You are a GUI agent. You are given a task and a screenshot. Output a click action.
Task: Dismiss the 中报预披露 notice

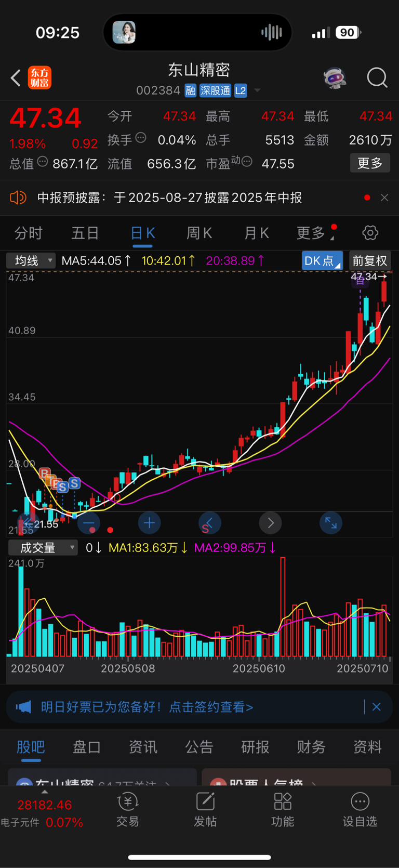pyautogui.click(x=384, y=198)
